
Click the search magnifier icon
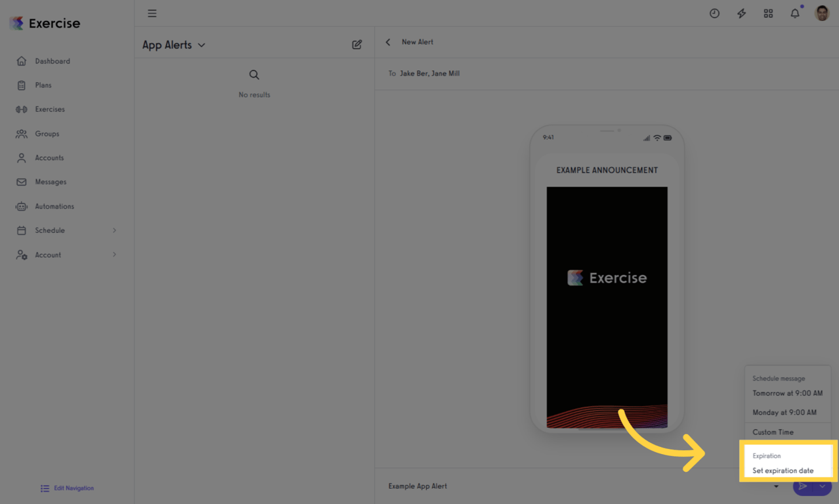point(254,75)
